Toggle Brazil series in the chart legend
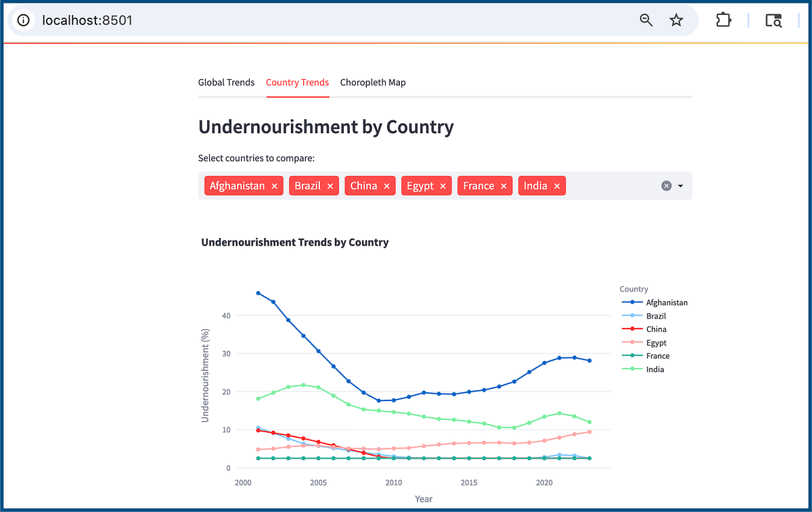Screen dimensions: 812x512 point(644,316)
